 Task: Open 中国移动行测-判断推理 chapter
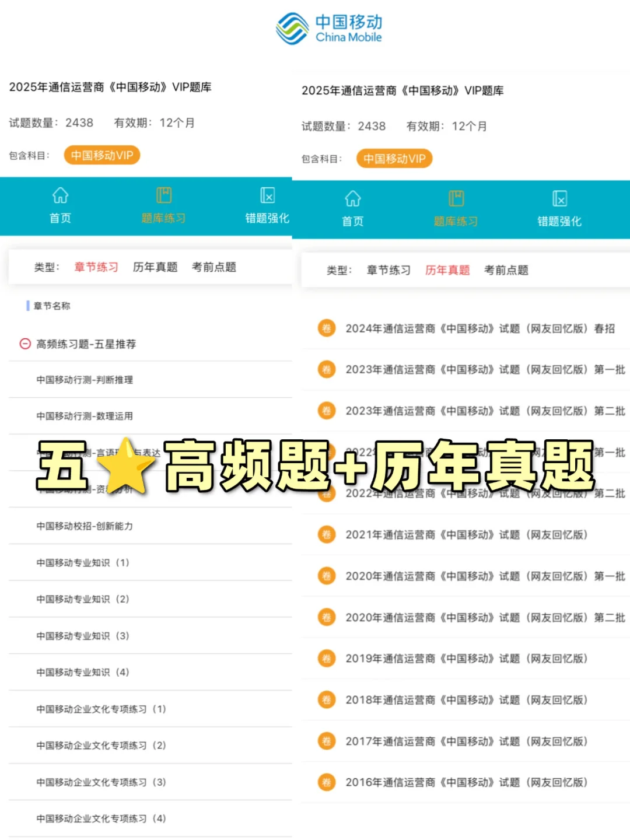(x=85, y=380)
